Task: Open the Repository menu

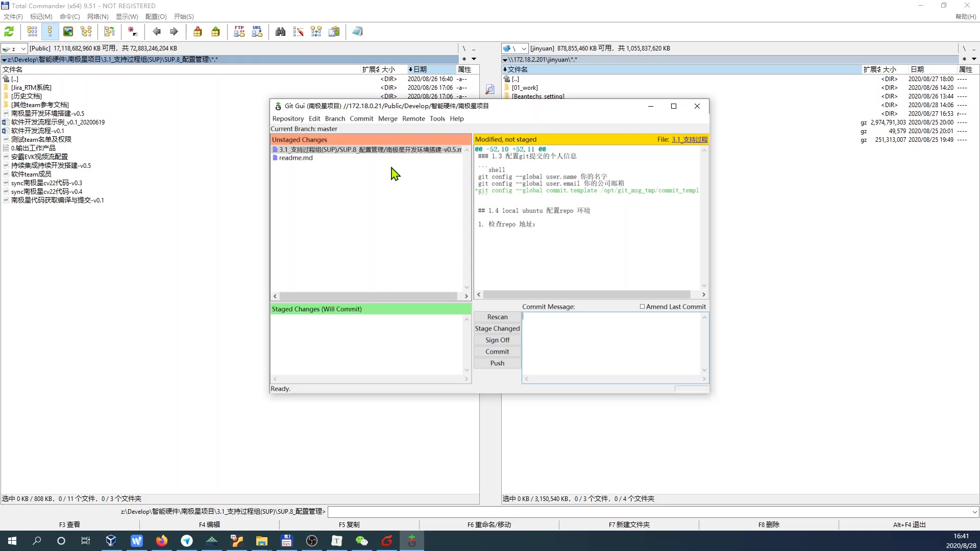Action: [288, 118]
